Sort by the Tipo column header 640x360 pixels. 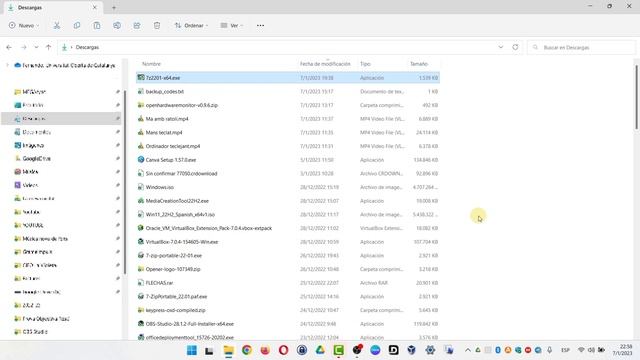(x=365, y=64)
